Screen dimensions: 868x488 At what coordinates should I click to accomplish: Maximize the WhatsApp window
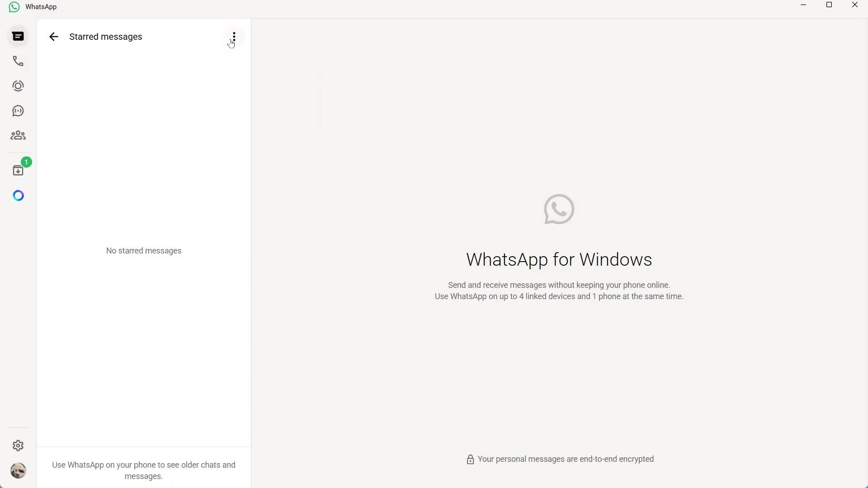pyautogui.click(x=830, y=5)
